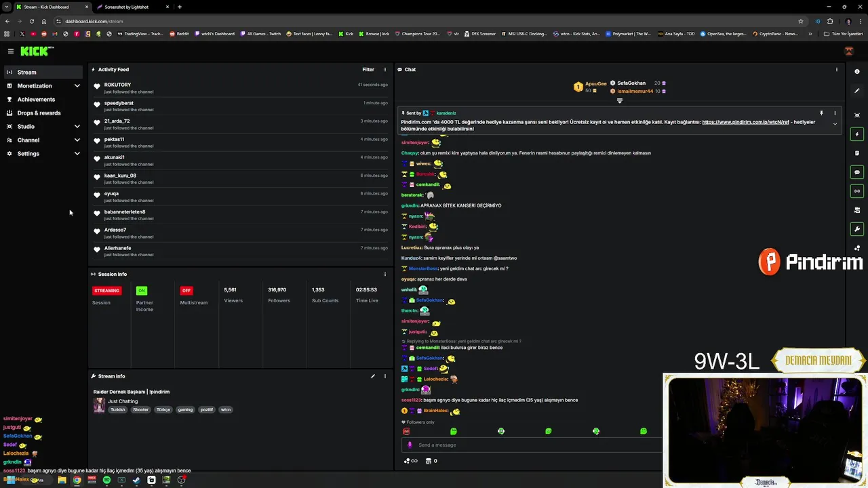The width and height of the screenshot is (868, 488).
Task: Click the screen-capture icon in right rail
Action: coord(857,115)
